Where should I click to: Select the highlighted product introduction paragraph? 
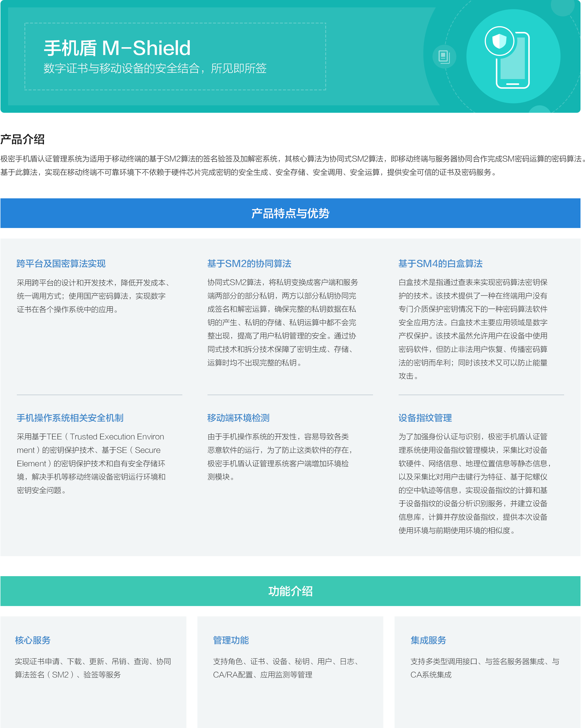tap(290, 166)
